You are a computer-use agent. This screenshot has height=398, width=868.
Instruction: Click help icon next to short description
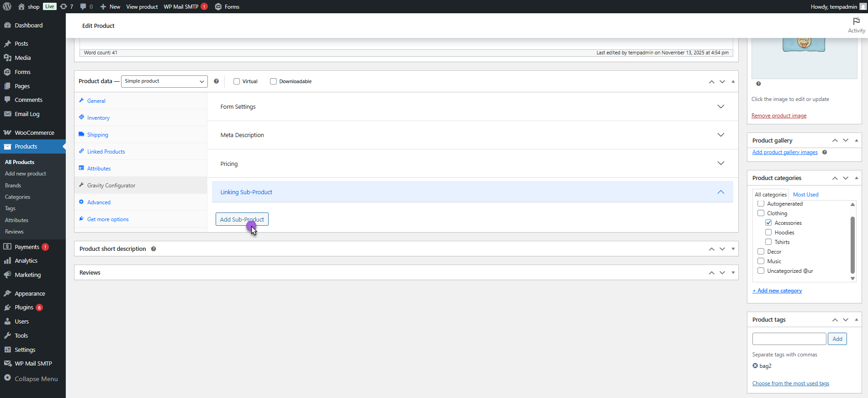point(153,249)
